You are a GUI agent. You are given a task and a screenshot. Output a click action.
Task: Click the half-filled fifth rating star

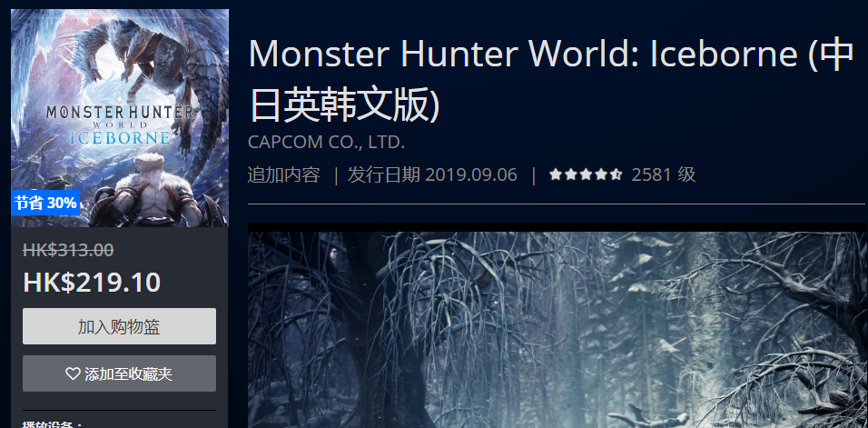coord(616,175)
